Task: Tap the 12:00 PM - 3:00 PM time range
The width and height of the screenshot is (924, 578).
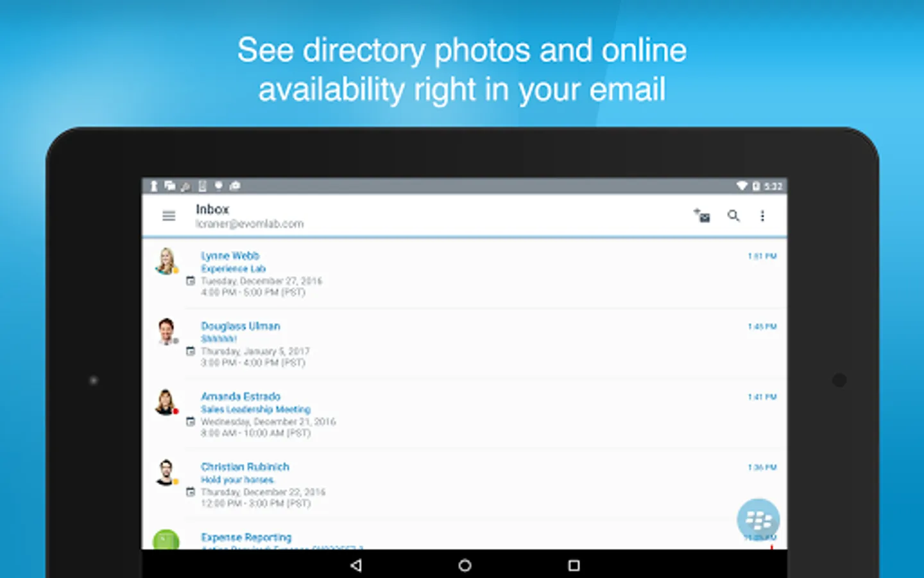Action: click(255, 504)
